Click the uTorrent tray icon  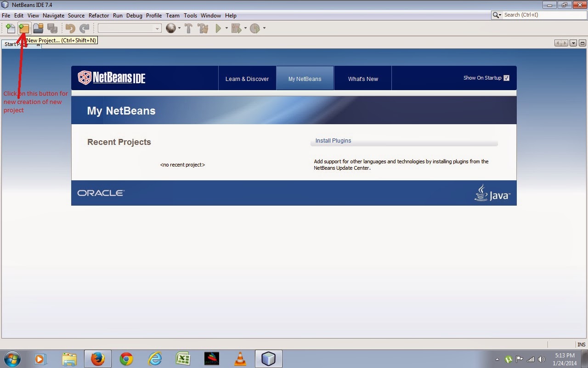509,359
